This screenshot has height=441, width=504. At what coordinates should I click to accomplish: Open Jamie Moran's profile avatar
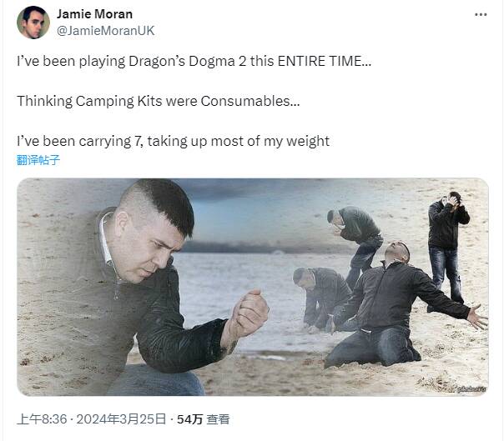tap(33, 23)
